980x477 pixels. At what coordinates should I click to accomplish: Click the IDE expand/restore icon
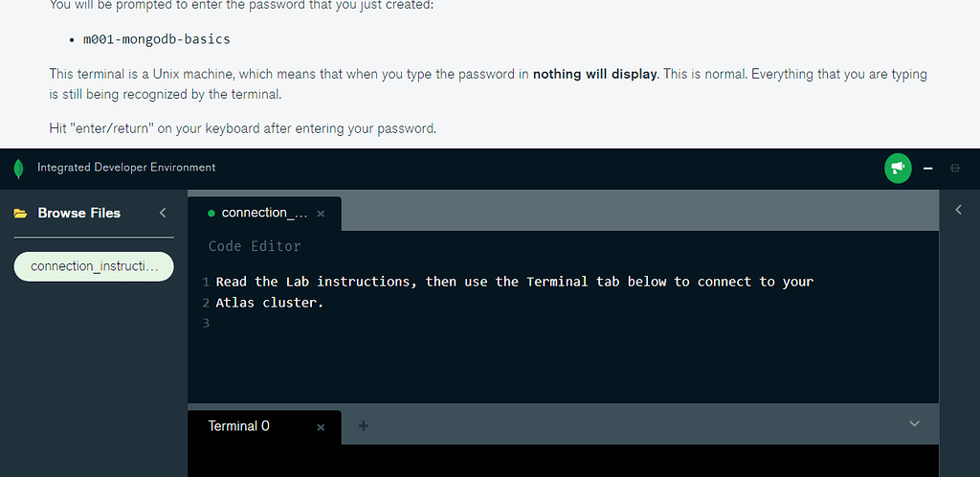[x=954, y=169]
